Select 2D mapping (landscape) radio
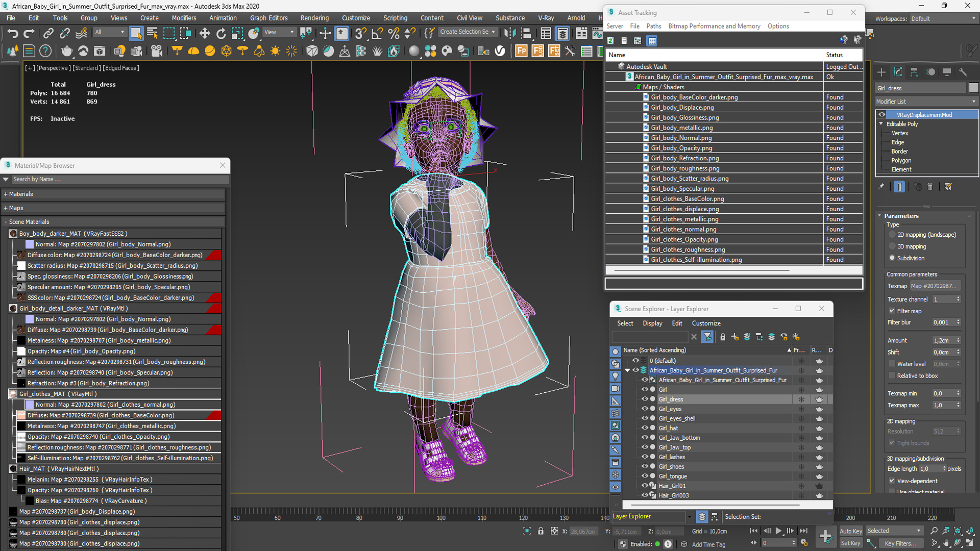The image size is (980, 551). pyautogui.click(x=892, y=235)
